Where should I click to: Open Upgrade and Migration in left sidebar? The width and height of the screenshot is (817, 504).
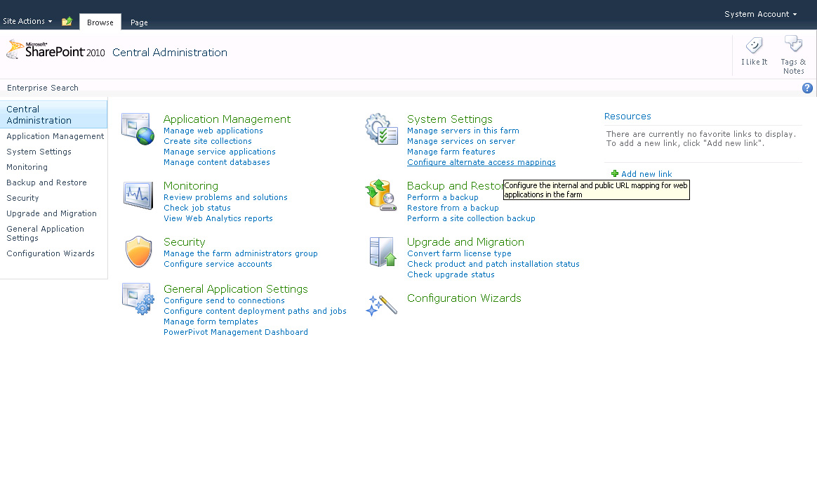(51, 213)
